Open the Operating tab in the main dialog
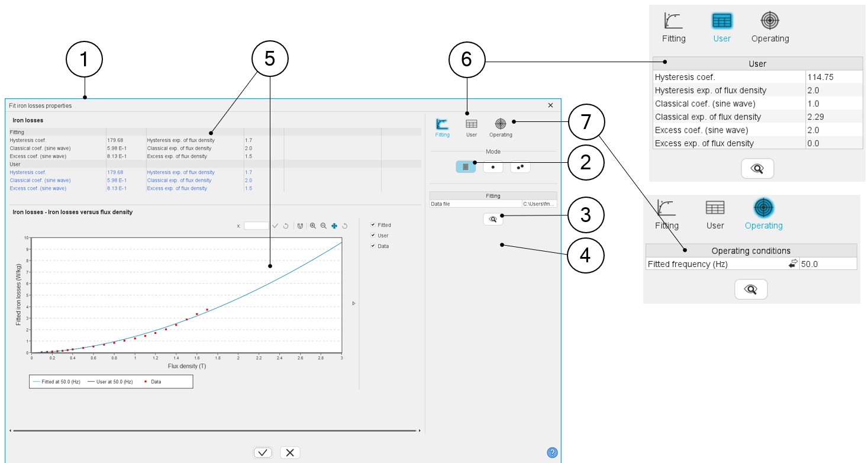This screenshot has height=463, width=868. point(501,127)
